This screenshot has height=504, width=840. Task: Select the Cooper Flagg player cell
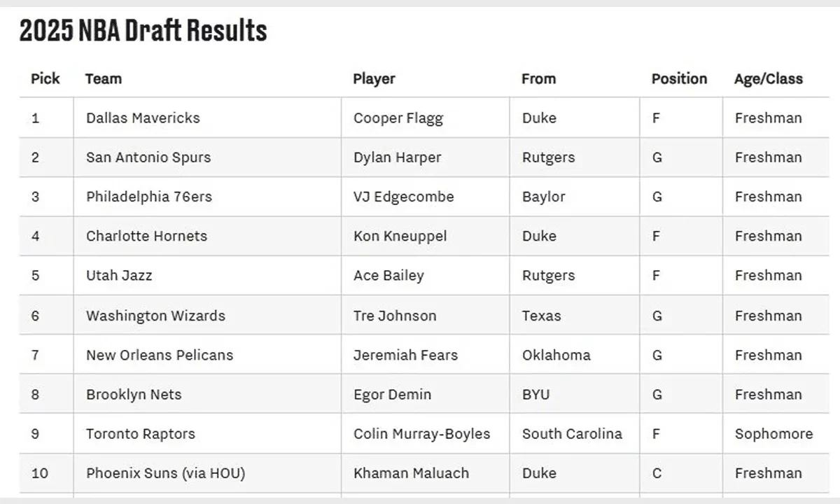pyautogui.click(x=398, y=118)
